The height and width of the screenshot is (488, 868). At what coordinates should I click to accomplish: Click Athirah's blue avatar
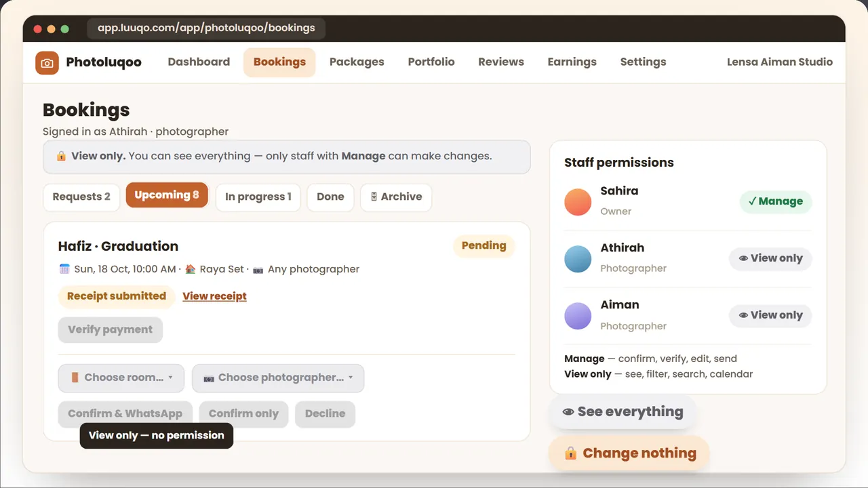(x=578, y=259)
